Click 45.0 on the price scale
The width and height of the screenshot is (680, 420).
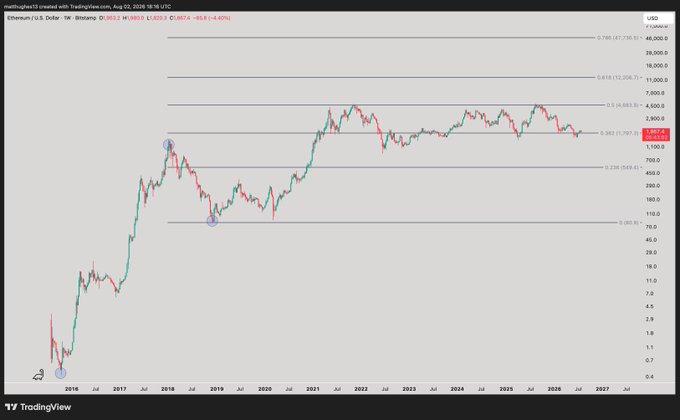pos(651,240)
